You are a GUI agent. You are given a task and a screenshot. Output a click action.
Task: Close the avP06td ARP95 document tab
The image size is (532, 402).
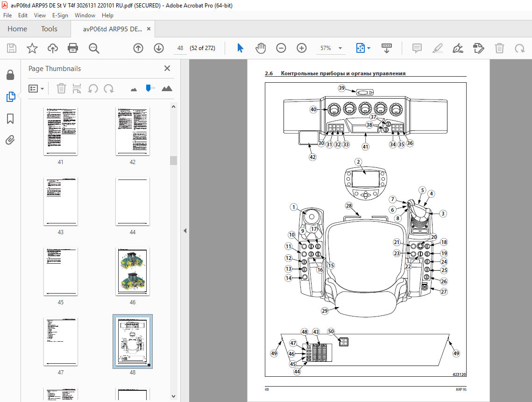pos(149,29)
